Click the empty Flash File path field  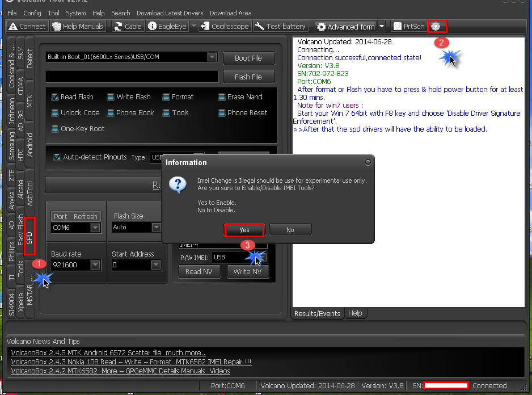pos(132,77)
